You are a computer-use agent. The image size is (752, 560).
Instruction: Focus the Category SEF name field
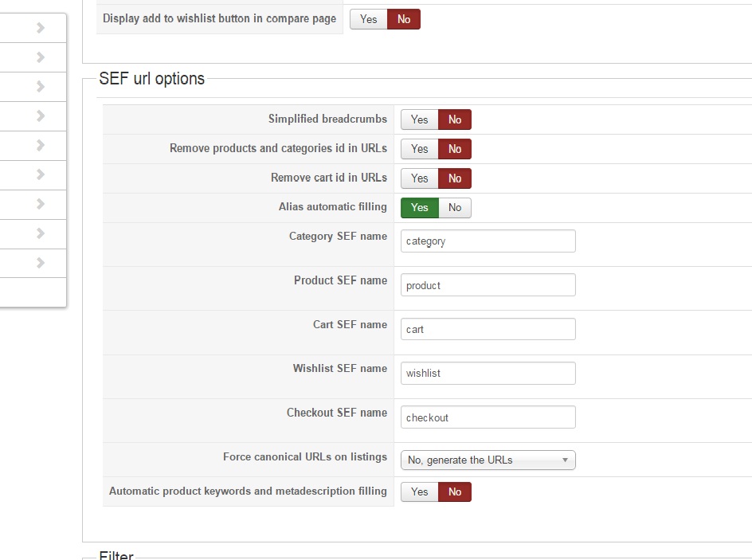(x=488, y=241)
